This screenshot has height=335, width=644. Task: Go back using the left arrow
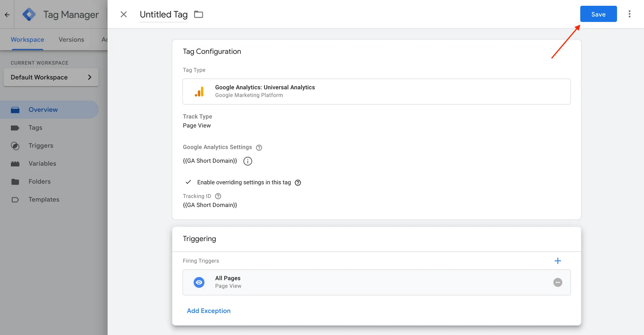7,15
